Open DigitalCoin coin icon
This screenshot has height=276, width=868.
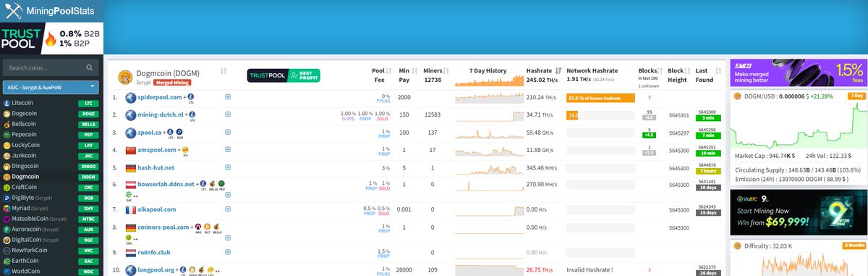(x=7, y=239)
